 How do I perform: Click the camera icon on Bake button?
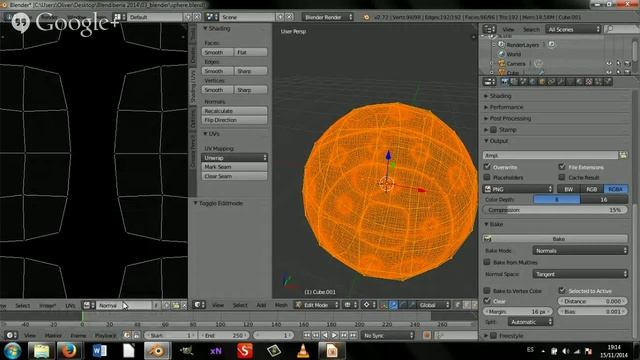click(x=487, y=239)
